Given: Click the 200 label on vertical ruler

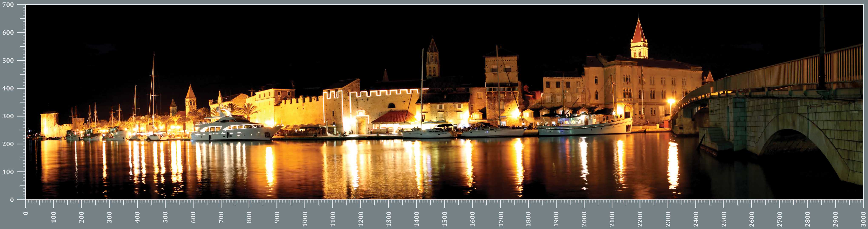Looking at the screenshot, I should (8, 144).
